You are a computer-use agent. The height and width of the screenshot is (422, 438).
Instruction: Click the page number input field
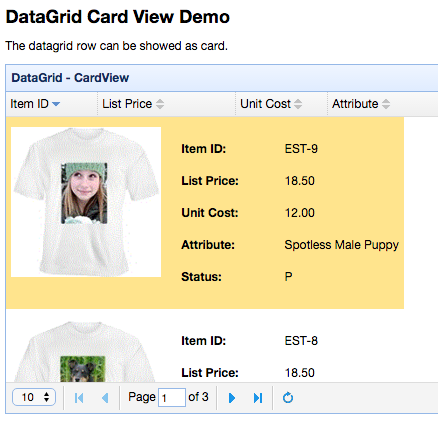(172, 397)
